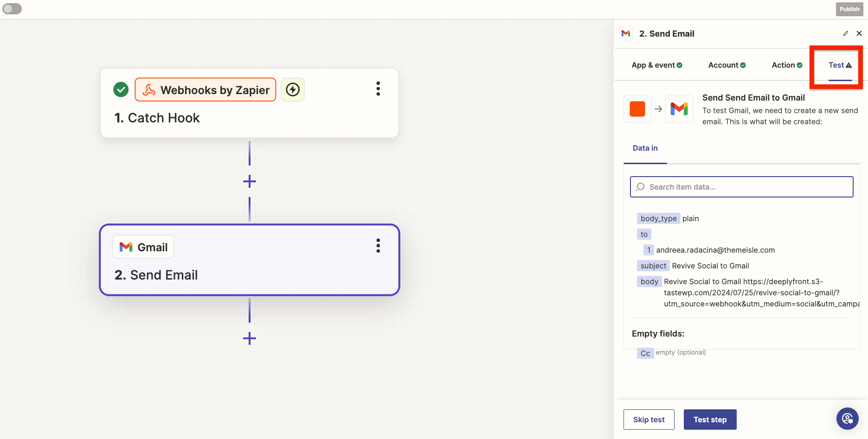Open Send Email step options menu
Viewport: 868px width, 439px height.
[378, 246]
